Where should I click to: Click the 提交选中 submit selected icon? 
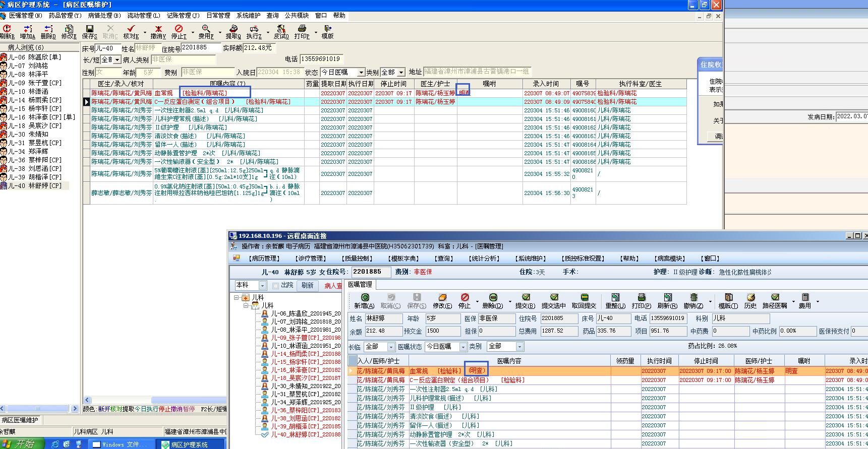click(x=554, y=297)
